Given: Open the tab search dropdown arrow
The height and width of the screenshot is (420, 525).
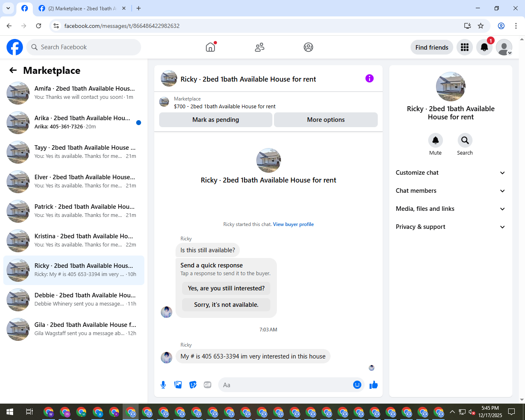Looking at the screenshot, I should point(8,8).
